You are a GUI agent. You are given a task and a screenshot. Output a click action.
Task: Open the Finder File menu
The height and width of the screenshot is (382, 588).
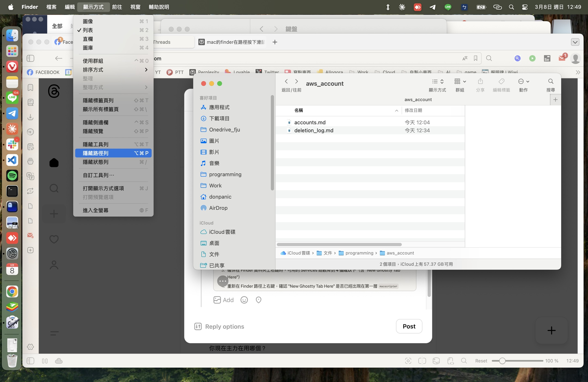click(51, 7)
